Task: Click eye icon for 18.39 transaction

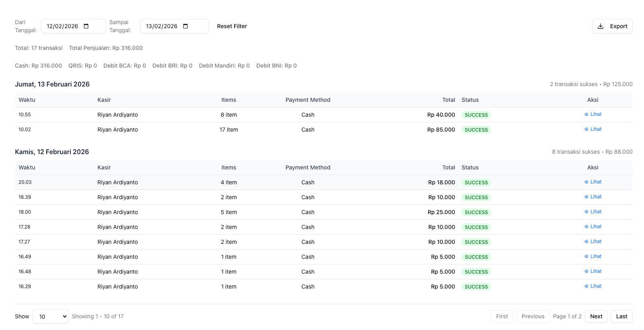Action: pyautogui.click(x=586, y=197)
